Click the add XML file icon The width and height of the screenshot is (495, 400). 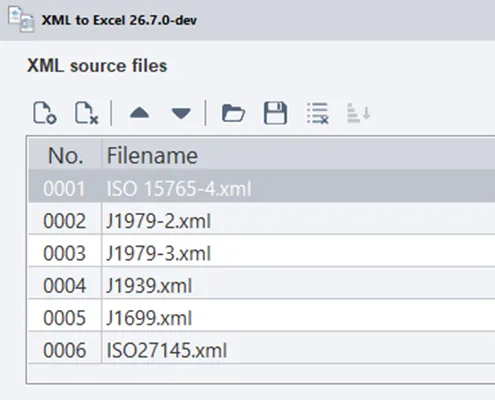(x=45, y=113)
